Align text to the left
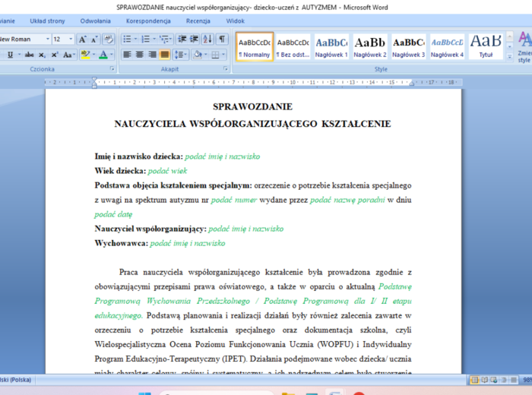Screen dimensions: 532x395 [x=127, y=55]
